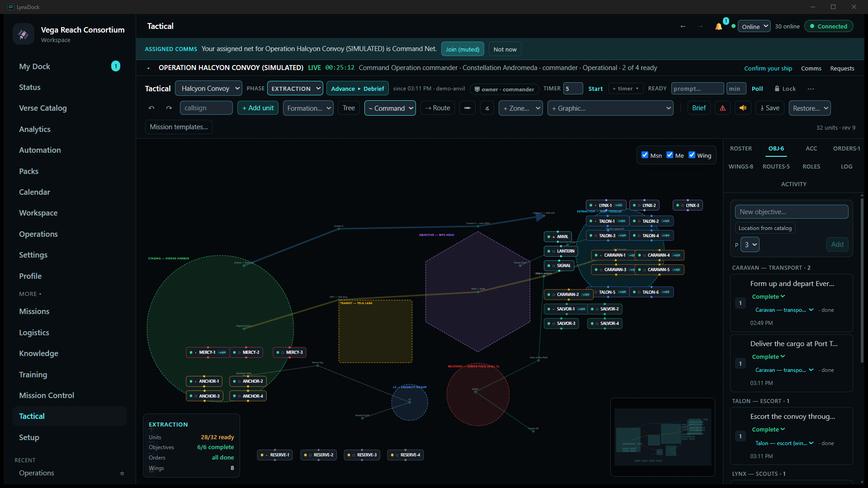Toggle the Msn overlay checkbox
868x488 pixels.
tap(645, 155)
